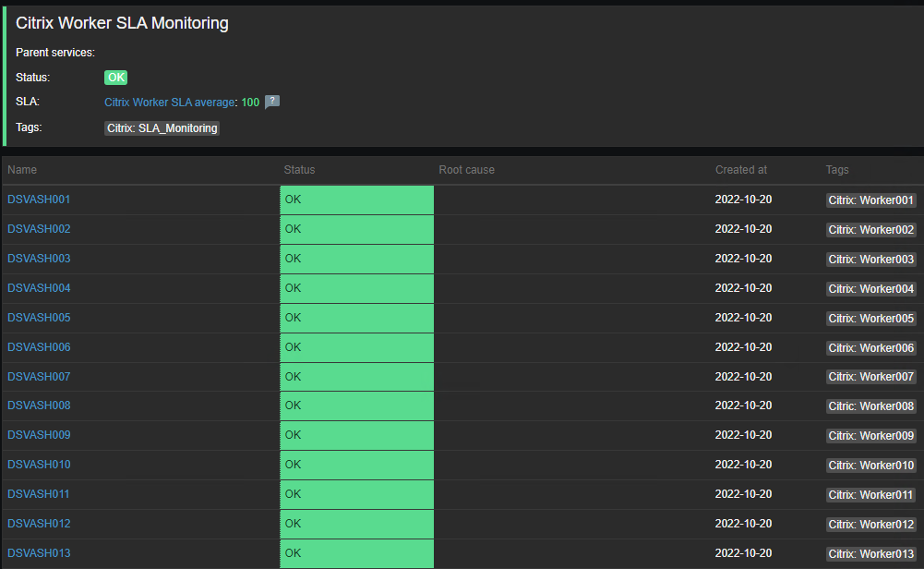Click the SLA help question mark icon
924x569 pixels.
point(271,103)
